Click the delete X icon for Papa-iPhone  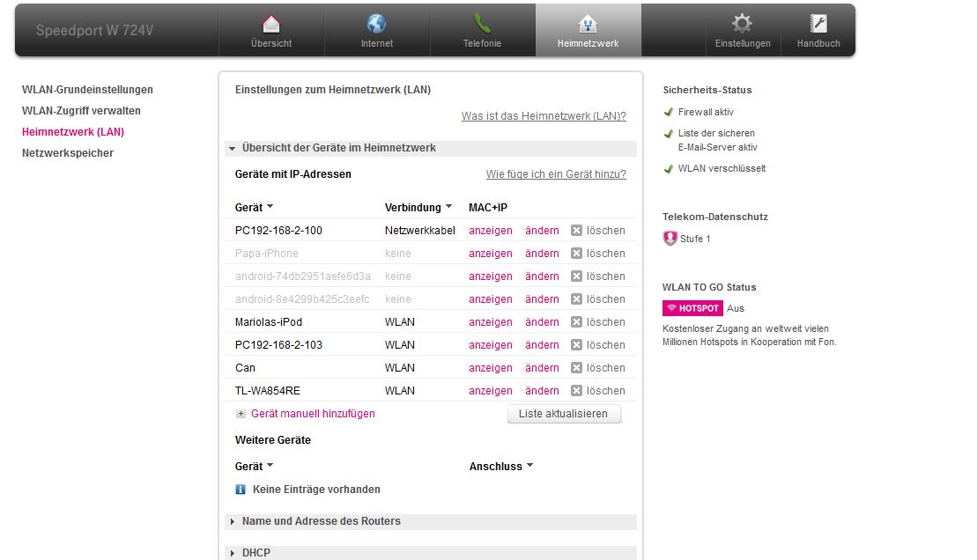576,254
